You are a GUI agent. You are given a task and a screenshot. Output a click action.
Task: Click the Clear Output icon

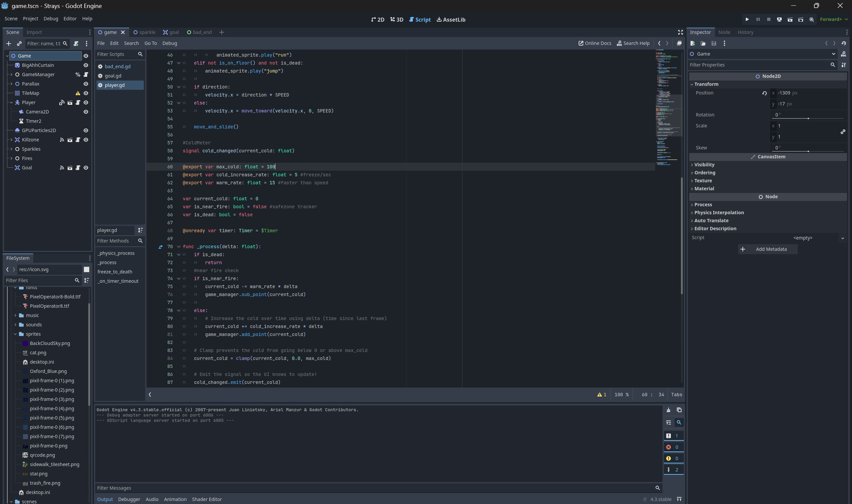pos(668,410)
